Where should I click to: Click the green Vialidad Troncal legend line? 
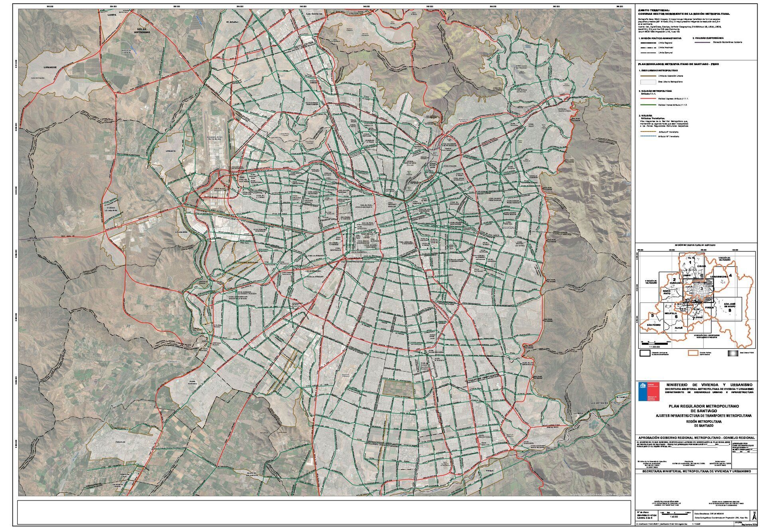point(648,105)
